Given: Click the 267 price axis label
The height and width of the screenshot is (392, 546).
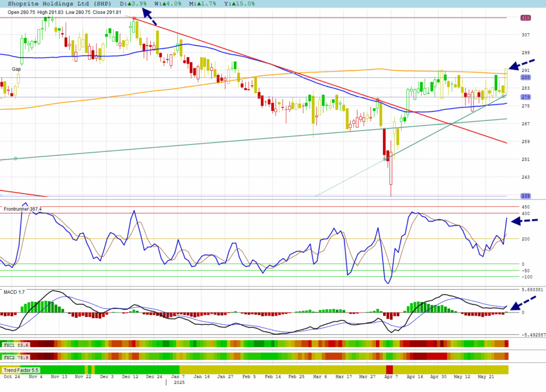Looking at the screenshot, I should (x=525, y=124).
